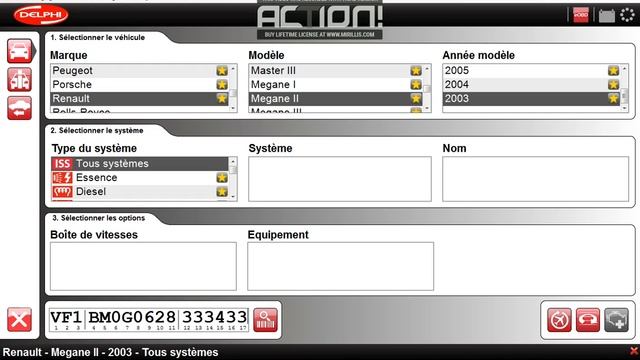The image size is (640, 360).
Task: Click Modèle list scroll up arrow
Action: [427, 69]
